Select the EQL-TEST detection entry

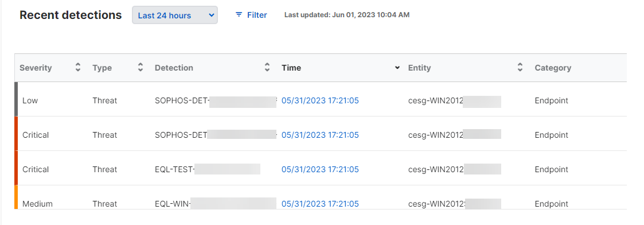(x=208, y=169)
